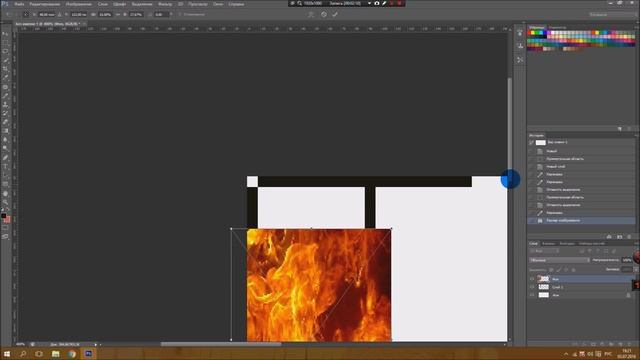Toggle transform reference point location grid
This screenshot has height=360, width=640.
pos(25,14)
